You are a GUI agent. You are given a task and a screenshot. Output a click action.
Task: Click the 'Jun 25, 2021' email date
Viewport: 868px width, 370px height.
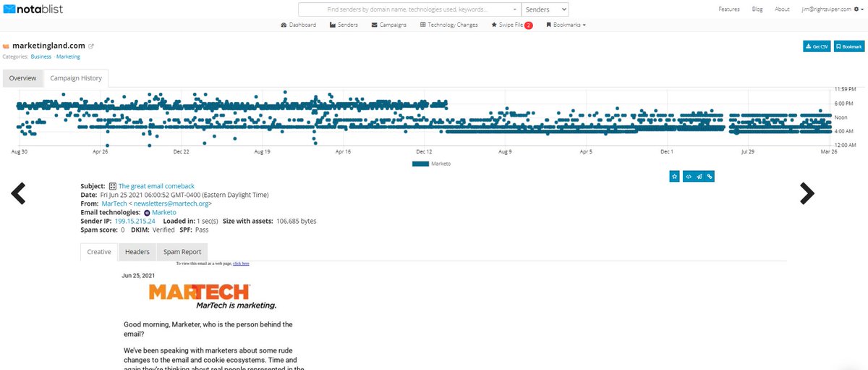tap(138, 275)
